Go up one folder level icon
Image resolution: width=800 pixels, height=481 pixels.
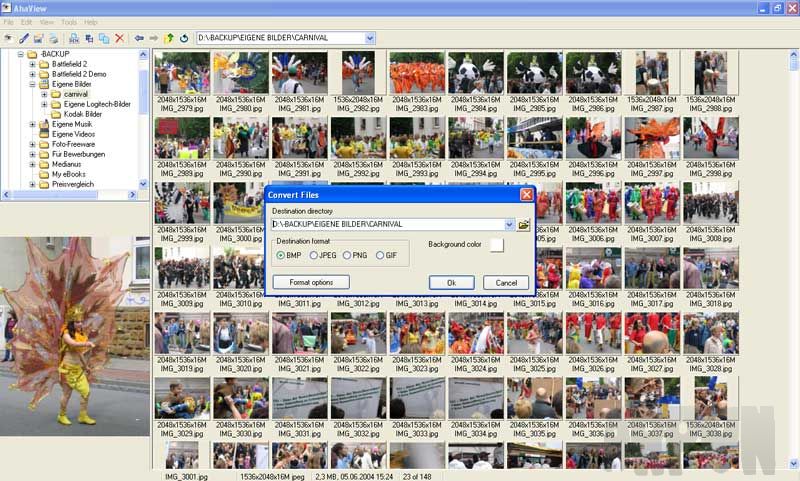click(x=169, y=38)
